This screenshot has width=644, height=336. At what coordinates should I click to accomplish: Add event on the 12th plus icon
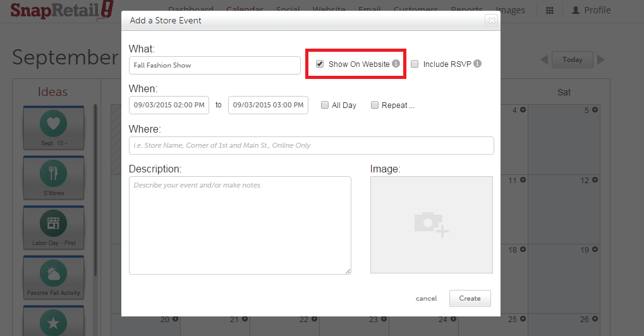coord(595,181)
